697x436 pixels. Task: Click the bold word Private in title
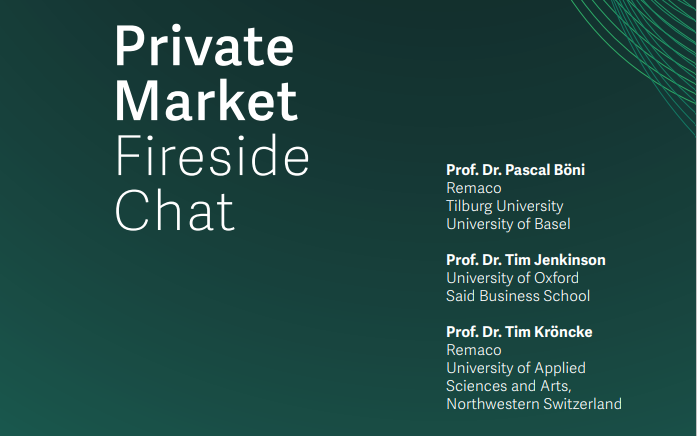tap(204, 46)
